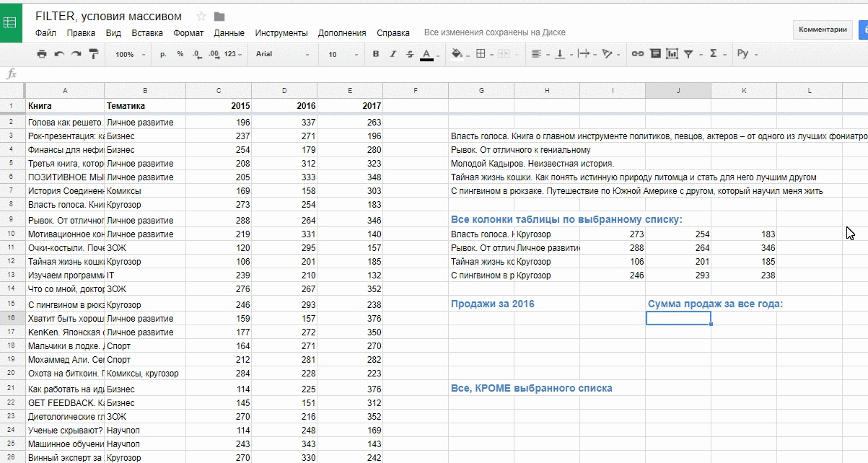Click the IT category cell
This screenshot has width=868, height=463.
coord(145,275)
